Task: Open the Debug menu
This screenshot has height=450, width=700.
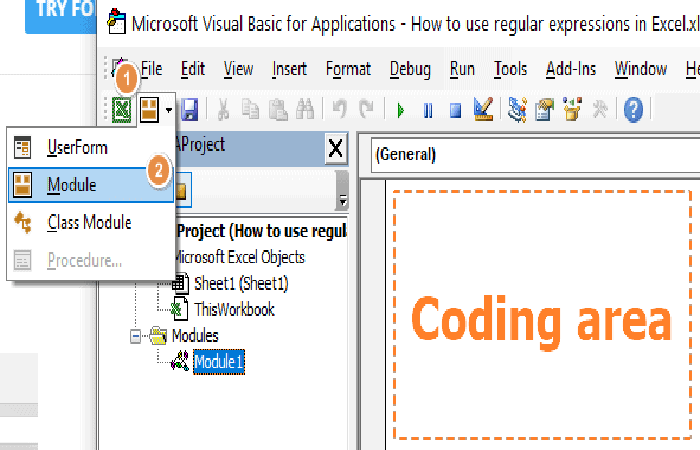Action: 410,69
